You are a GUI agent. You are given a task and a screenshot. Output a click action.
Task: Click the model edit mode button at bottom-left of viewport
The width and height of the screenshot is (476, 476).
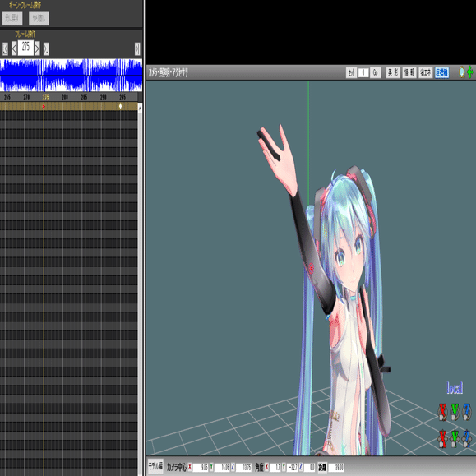click(x=155, y=466)
